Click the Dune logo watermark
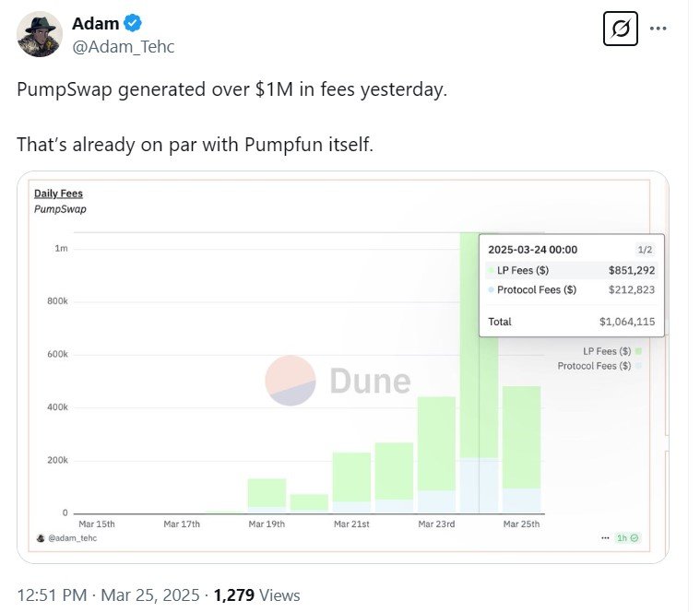Image resolution: width=700 pixels, height=612 pixels. (x=338, y=381)
